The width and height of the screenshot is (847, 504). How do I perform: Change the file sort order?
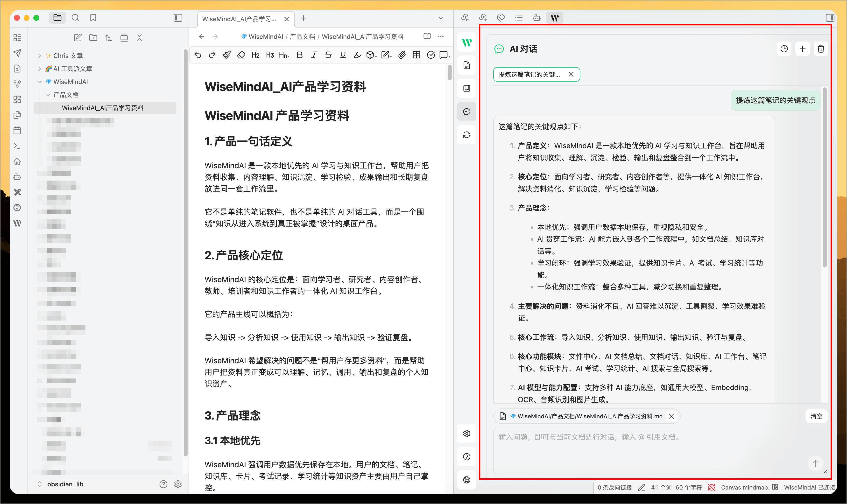click(x=108, y=37)
